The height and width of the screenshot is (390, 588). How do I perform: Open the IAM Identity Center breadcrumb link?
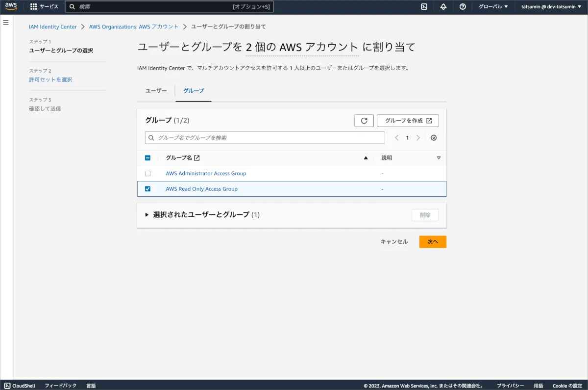(53, 26)
